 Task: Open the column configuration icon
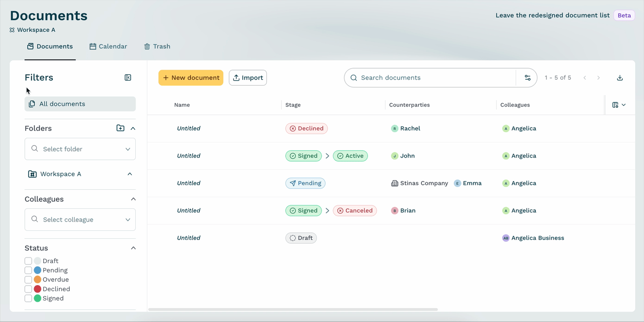(x=615, y=105)
